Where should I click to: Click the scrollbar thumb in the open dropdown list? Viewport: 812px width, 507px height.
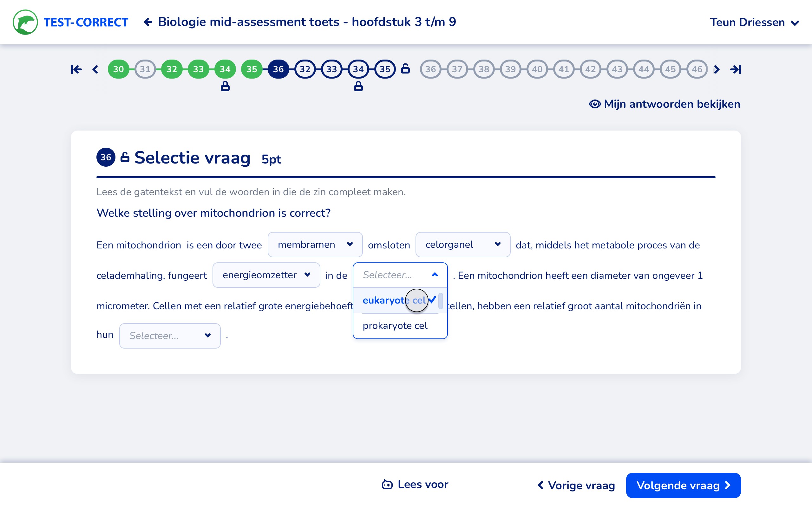click(441, 300)
